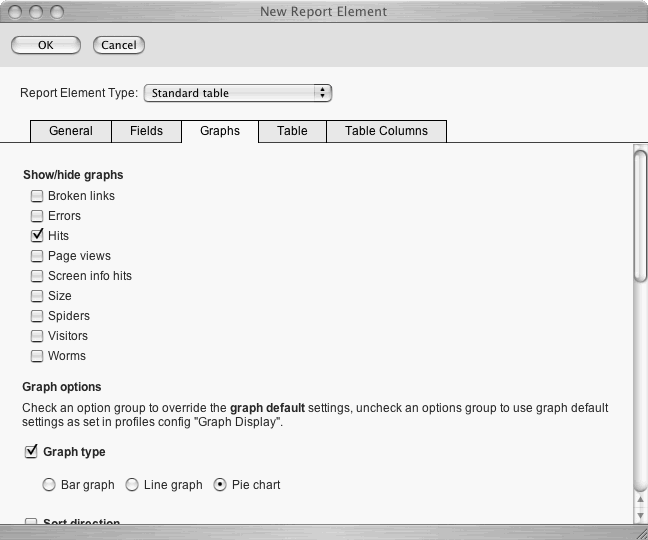Screen dimensions: 648x540
Task: Enable the Spiders graph checkbox
Action: [37, 316]
